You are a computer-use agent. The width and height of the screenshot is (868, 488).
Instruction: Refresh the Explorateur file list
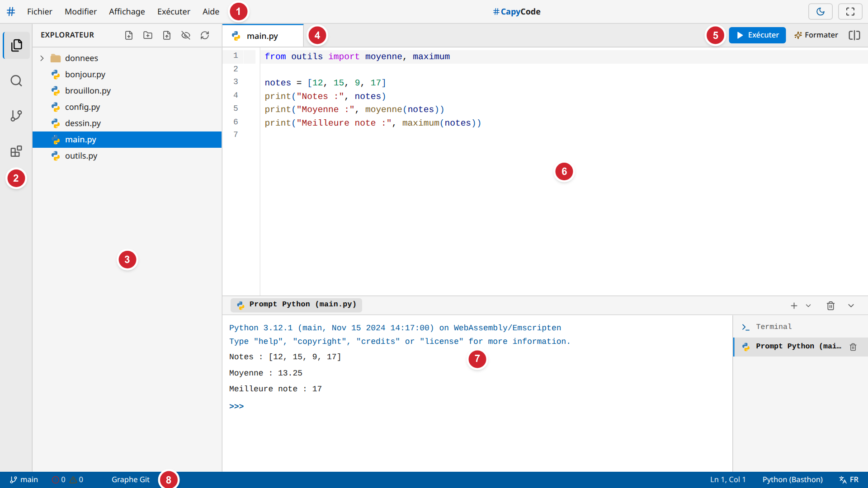(205, 35)
